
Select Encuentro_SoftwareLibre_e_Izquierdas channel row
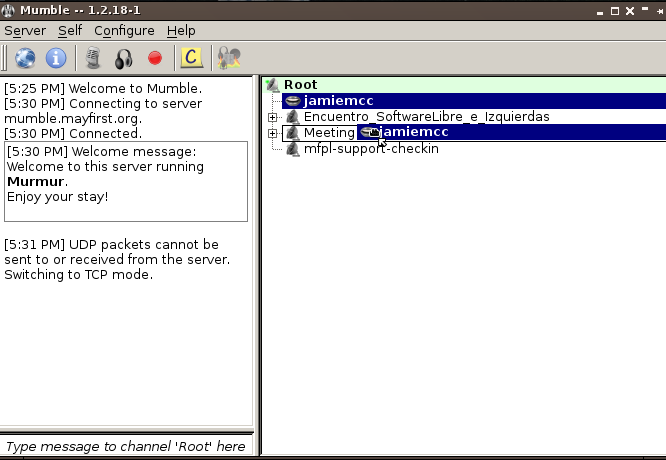click(474, 117)
